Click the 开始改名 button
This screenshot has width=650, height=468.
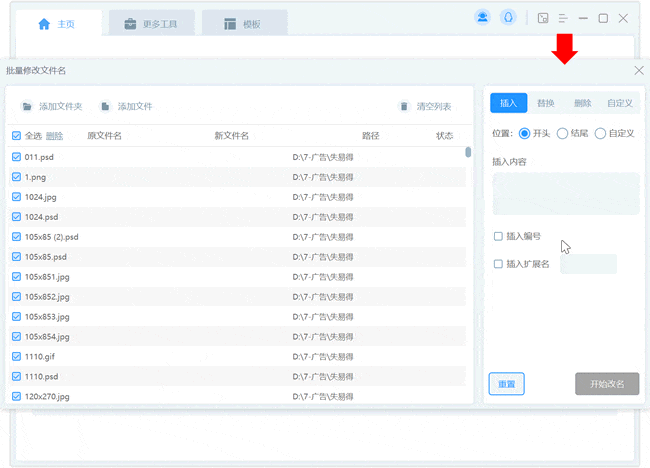(x=607, y=384)
